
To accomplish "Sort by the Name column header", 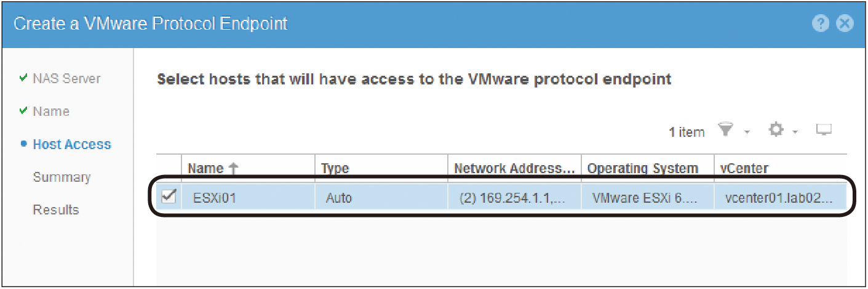I will tap(205, 168).
